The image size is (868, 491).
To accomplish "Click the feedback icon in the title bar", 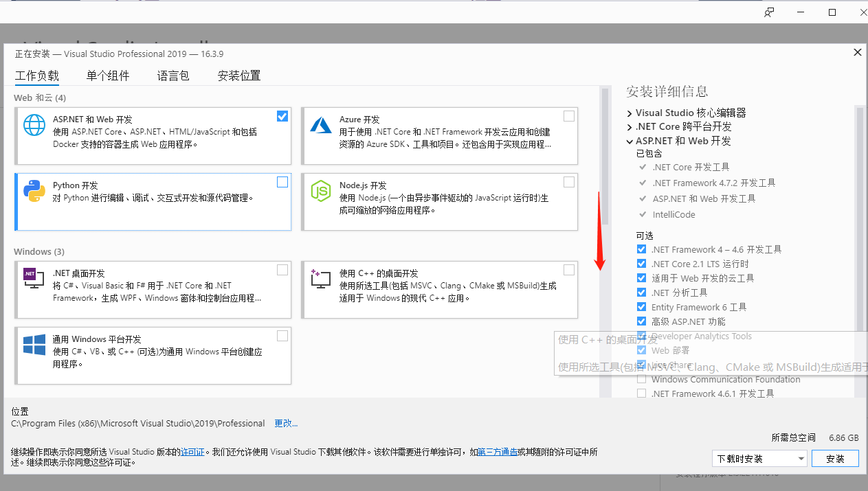I will click(x=769, y=12).
